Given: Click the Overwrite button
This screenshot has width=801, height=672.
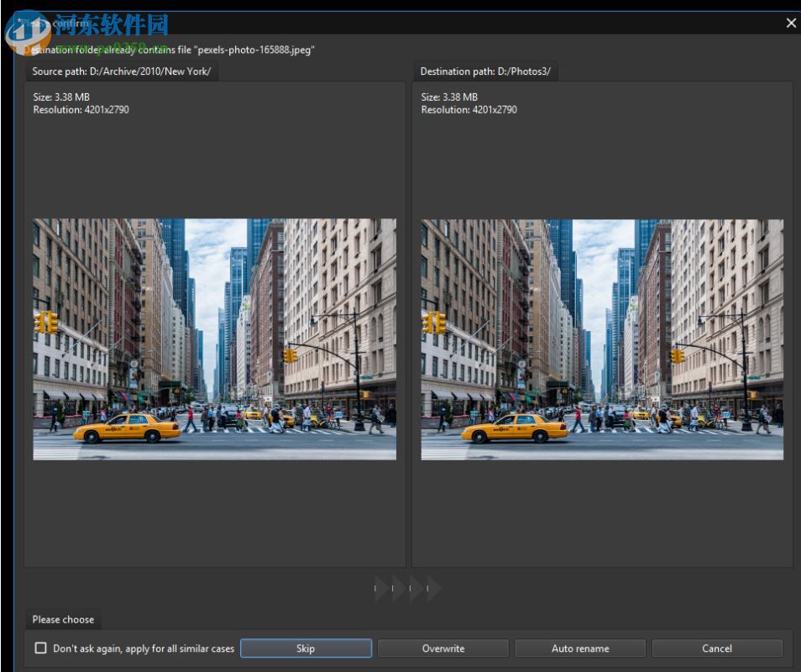Looking at the screenshot, I should click(x=442, y=648).
